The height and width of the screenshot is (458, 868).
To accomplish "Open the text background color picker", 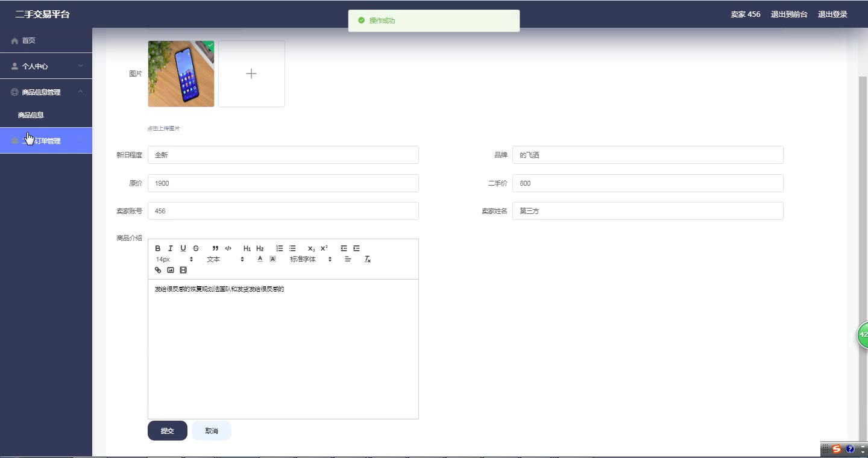I will point(272,259).
